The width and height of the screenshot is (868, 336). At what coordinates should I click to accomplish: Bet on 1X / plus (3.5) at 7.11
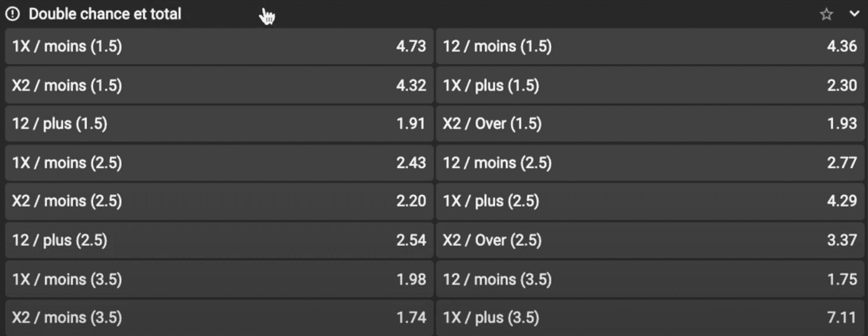[x=650, y=318]
